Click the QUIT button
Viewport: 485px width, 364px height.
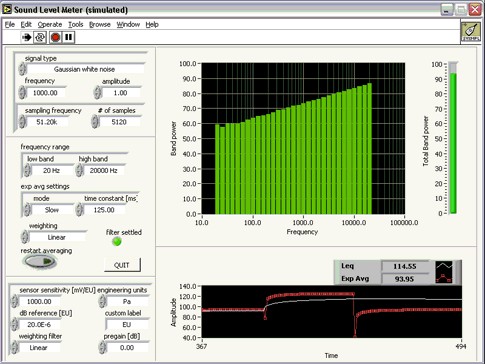[x=122, y=265]
